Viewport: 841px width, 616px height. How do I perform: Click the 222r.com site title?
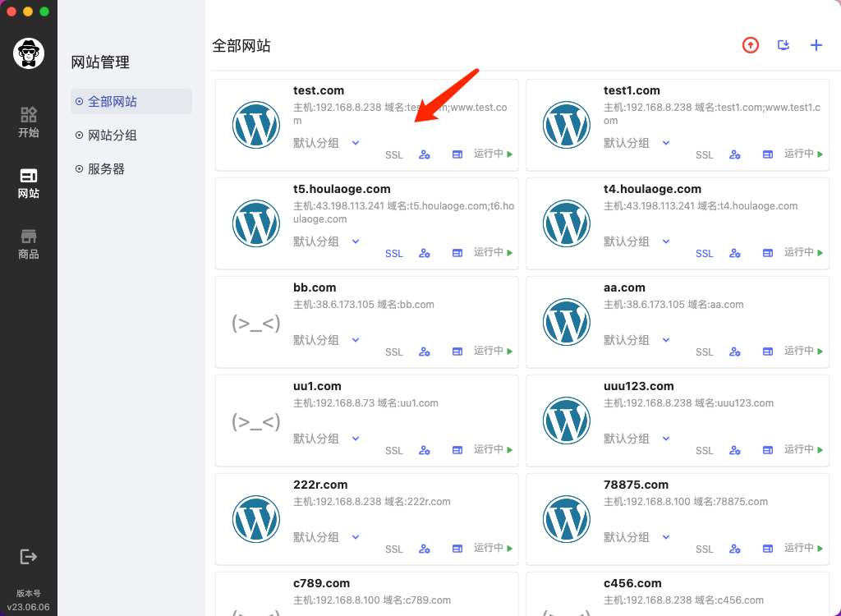320,485
